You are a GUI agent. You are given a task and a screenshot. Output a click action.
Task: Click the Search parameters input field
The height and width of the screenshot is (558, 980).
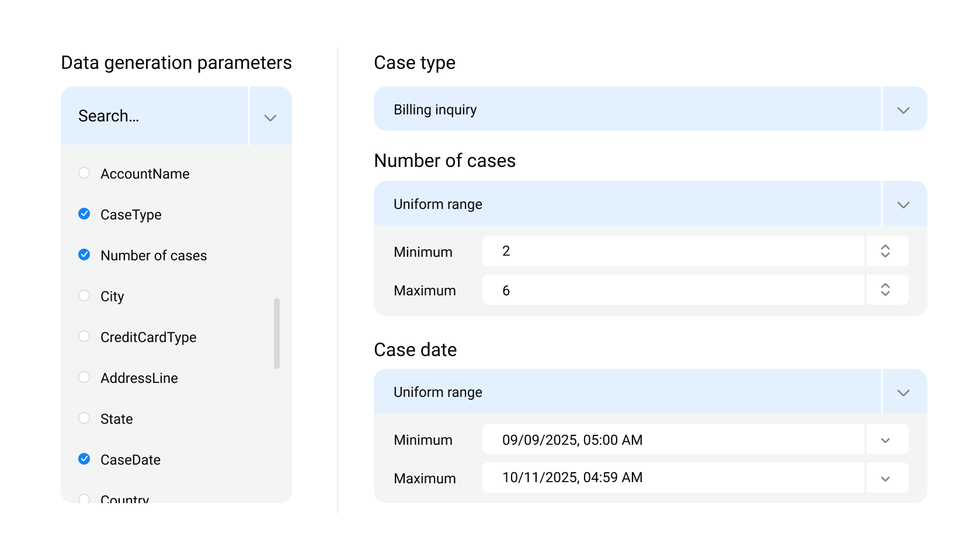click(155, 116)
